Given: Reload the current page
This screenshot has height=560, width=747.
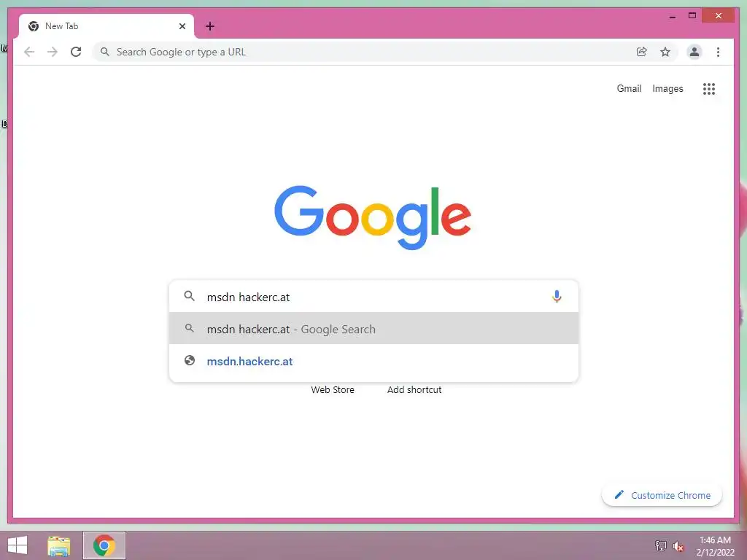Looking at the screenshot, I should (76, 52).
